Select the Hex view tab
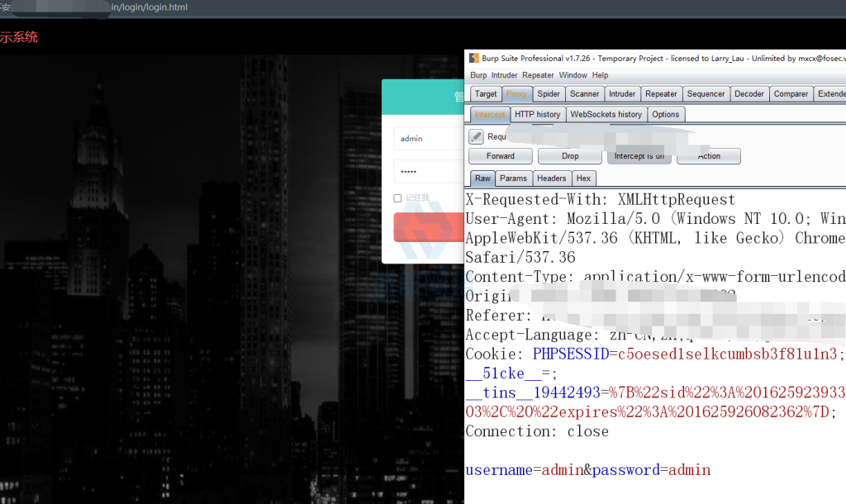 (x=583, y=178)
